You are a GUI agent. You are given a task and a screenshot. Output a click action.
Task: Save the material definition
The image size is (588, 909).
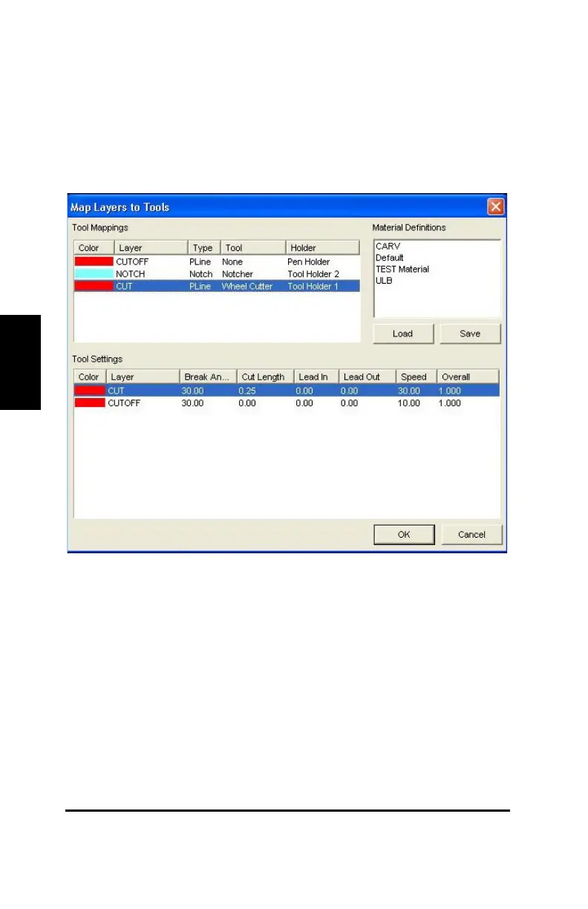coord(470,333)
